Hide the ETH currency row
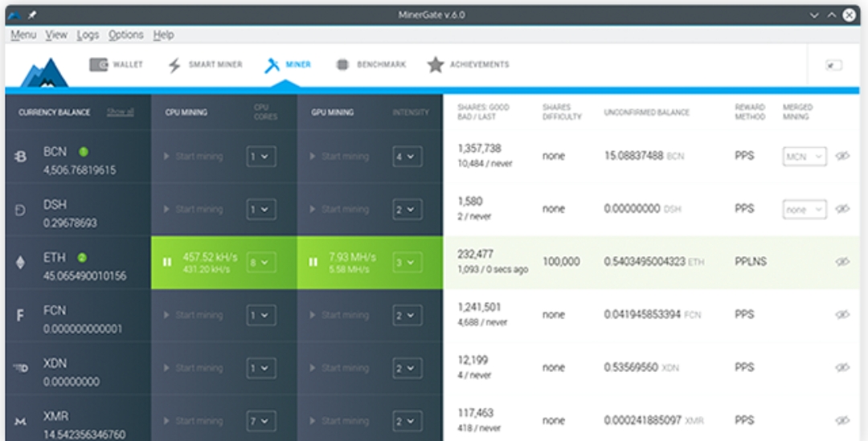Image resolution: width=868 pixels, height=441 pixels. point(842,262)
